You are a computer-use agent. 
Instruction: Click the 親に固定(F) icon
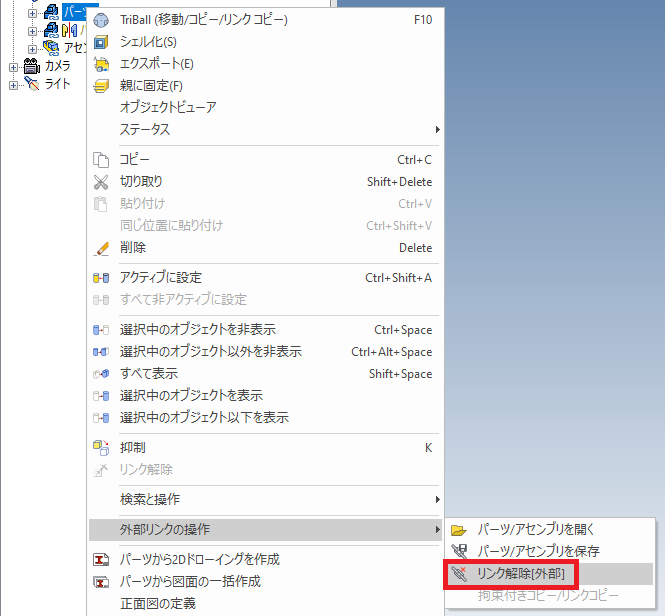(x=101, y=86)
